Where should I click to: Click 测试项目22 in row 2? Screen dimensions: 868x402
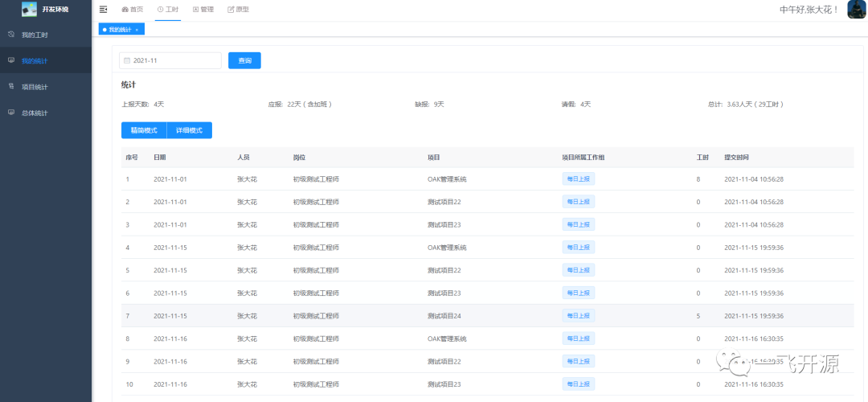pyautogui.click(x=444, y=202)
